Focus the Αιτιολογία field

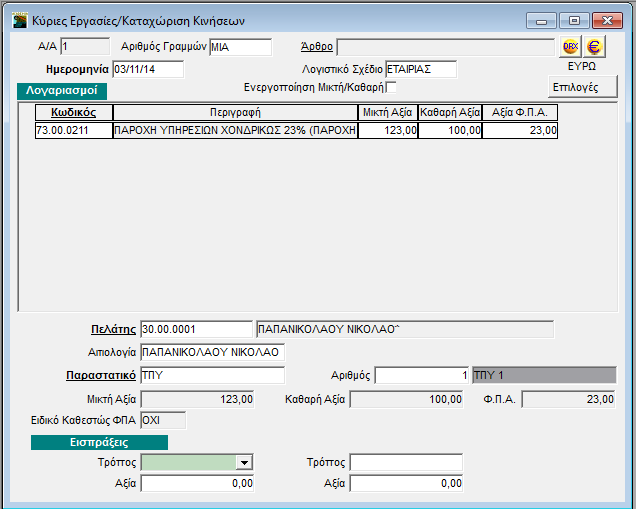tap(213, 352)
